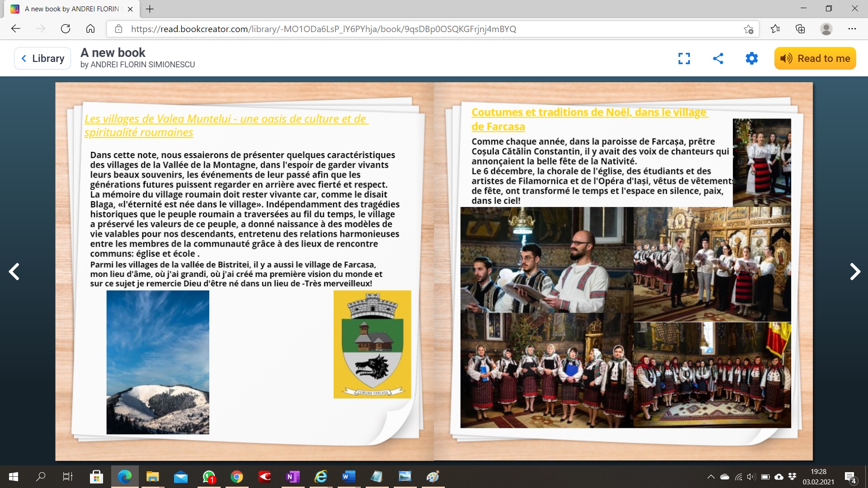Screen dimensions: 868x488
Task: Refresh the browser page
Action: coord(66,29)
